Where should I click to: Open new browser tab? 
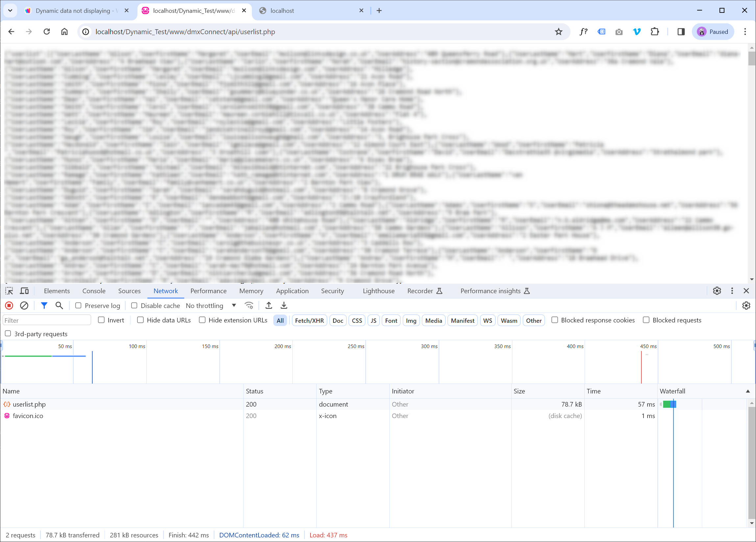click(379, 10)
